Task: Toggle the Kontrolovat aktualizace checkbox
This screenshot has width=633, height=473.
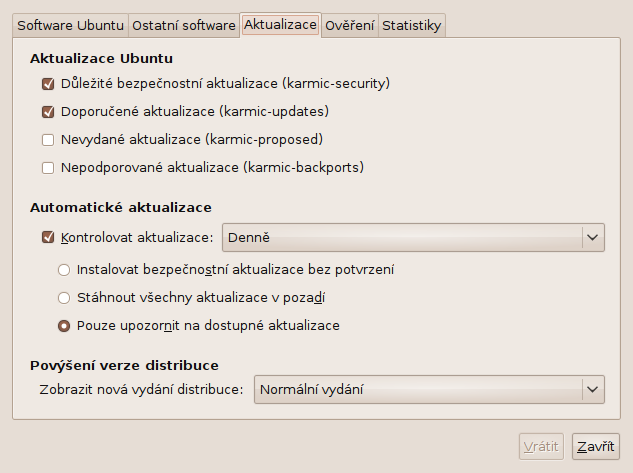Action: tap(48, 237)
